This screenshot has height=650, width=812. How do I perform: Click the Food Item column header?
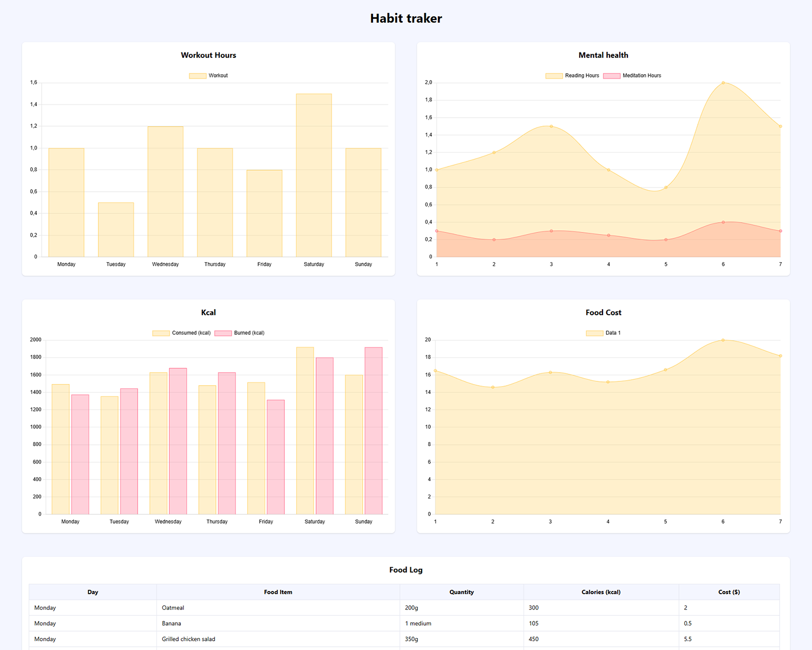[278, 592]
